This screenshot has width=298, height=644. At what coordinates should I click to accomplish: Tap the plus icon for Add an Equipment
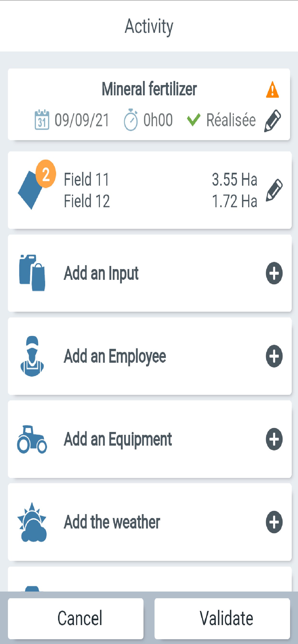coord(274,439)
